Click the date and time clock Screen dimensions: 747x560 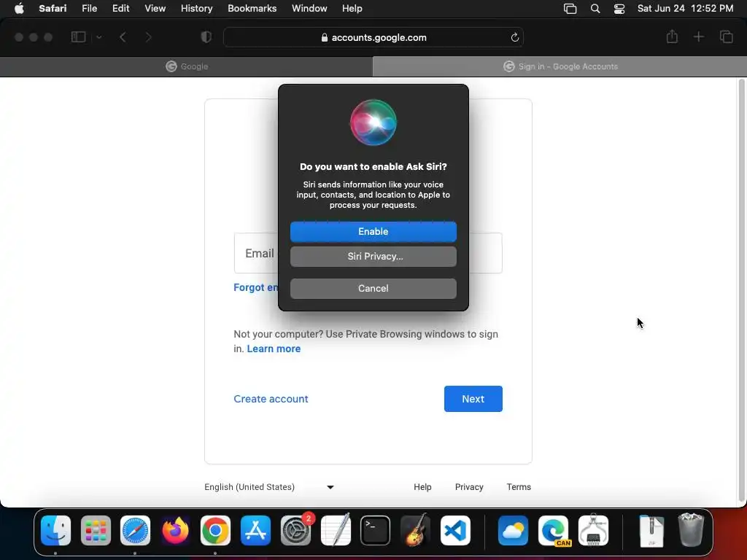[x=685, y=9]
